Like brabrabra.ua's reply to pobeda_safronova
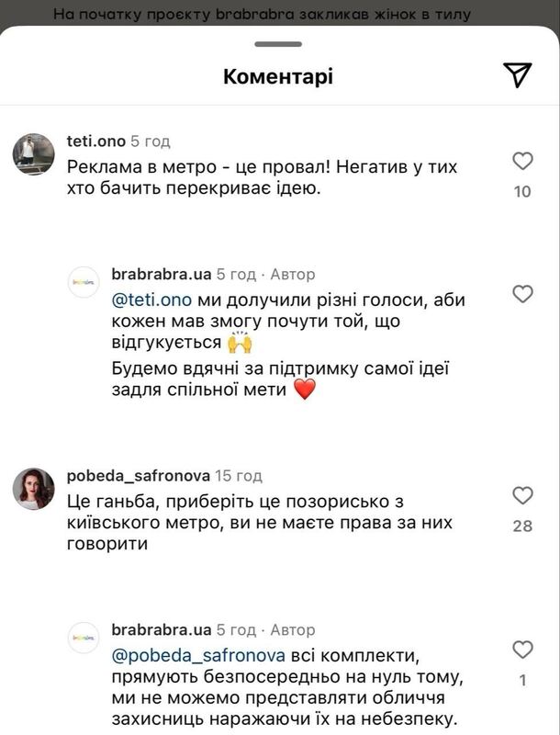 pos(522,650)
